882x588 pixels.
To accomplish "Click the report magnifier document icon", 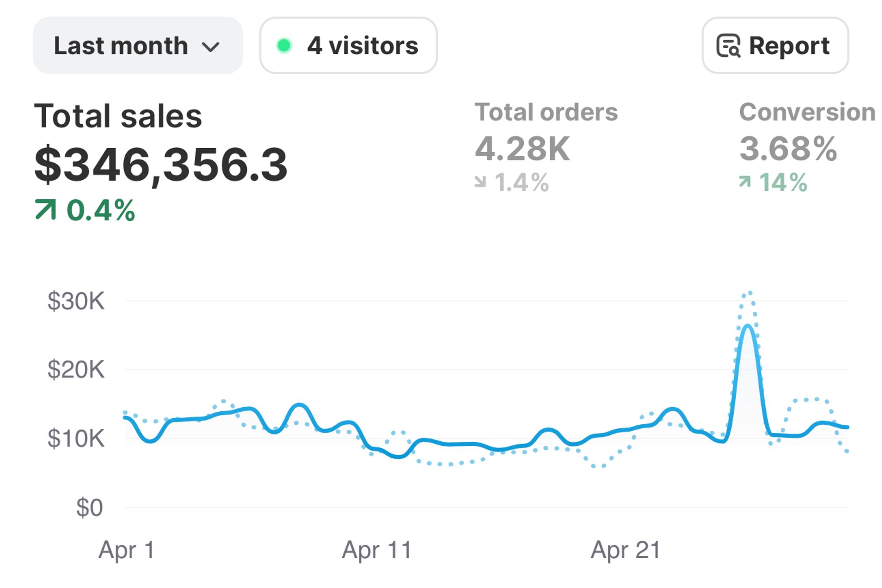I will click(x=728, y=45).
